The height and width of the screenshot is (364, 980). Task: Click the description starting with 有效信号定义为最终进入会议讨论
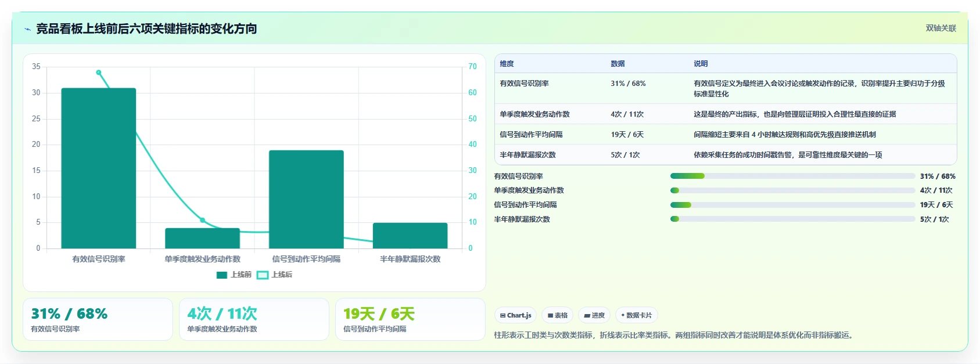click(x=819, y=89)
